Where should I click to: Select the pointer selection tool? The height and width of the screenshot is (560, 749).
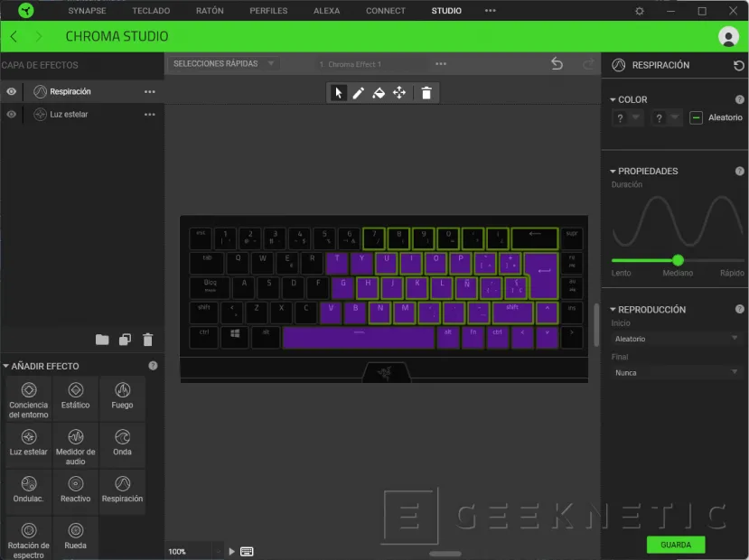(x=338, y=93)
